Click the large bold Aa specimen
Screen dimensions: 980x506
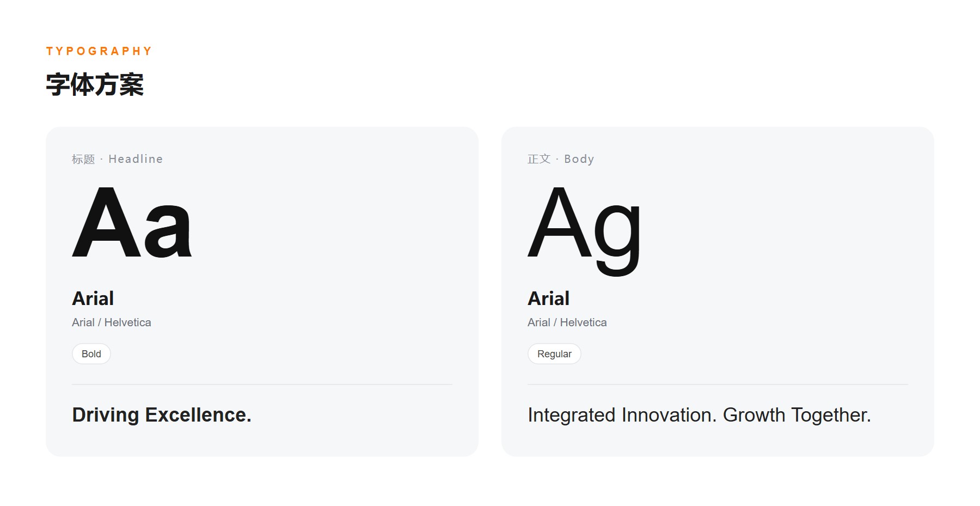tap(132, 222)
